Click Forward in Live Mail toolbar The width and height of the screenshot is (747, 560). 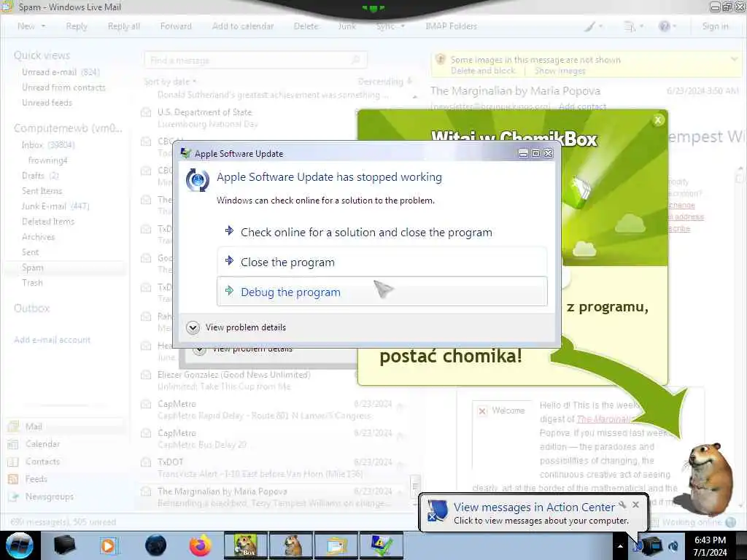coord(176,26)
